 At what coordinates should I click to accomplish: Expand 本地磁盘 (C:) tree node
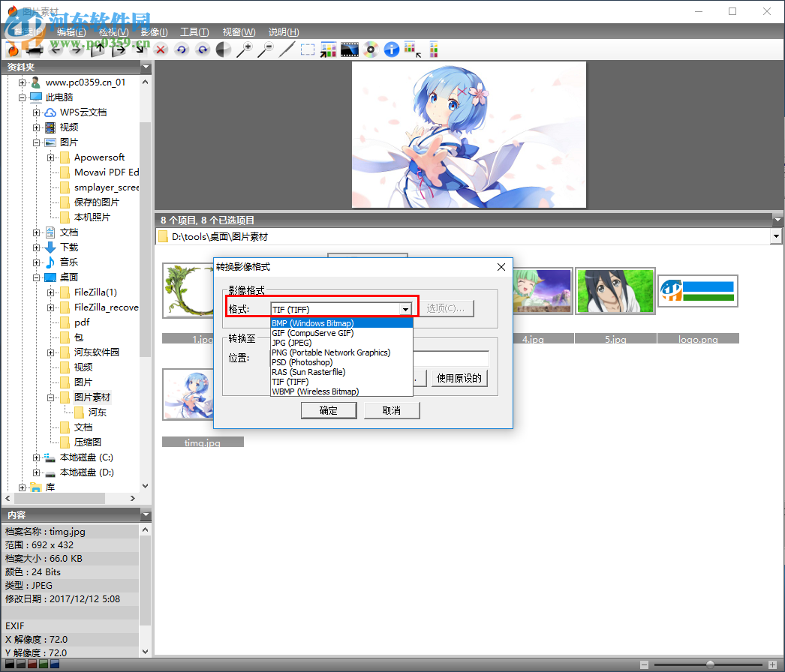pyautogui.click(x=36, y=457)
